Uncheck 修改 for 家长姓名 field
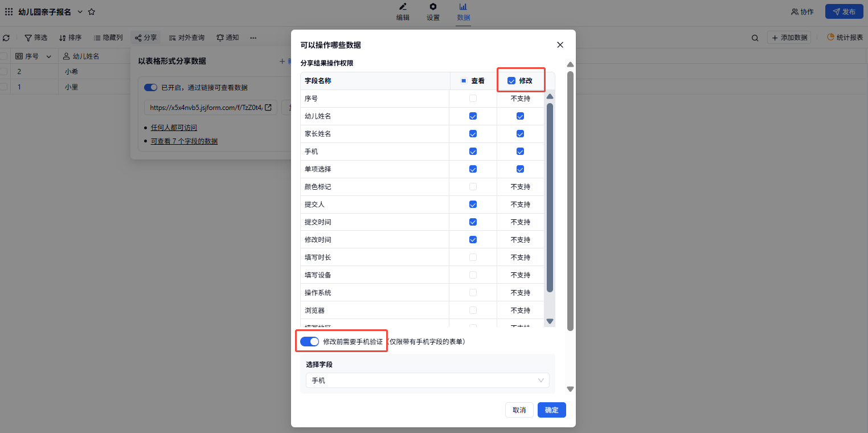 pos(520,134)
